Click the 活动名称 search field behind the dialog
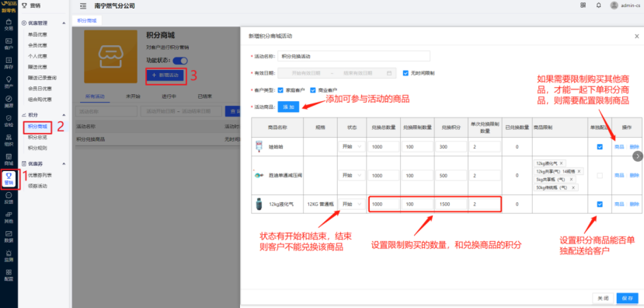This screenshot has height=308, width=644. pos(106,111)
